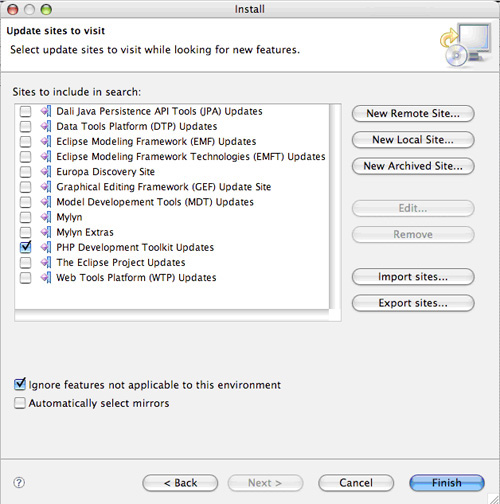Click the Data Tools Platform site icon
500x504 pixels.
(46, 126)
